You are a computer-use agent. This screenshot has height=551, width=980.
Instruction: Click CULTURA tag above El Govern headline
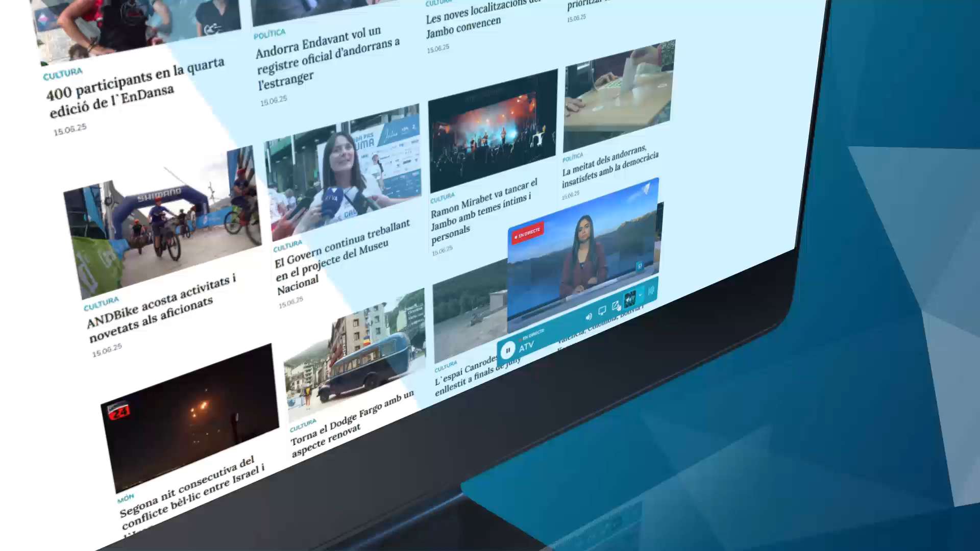pos(287,246)
